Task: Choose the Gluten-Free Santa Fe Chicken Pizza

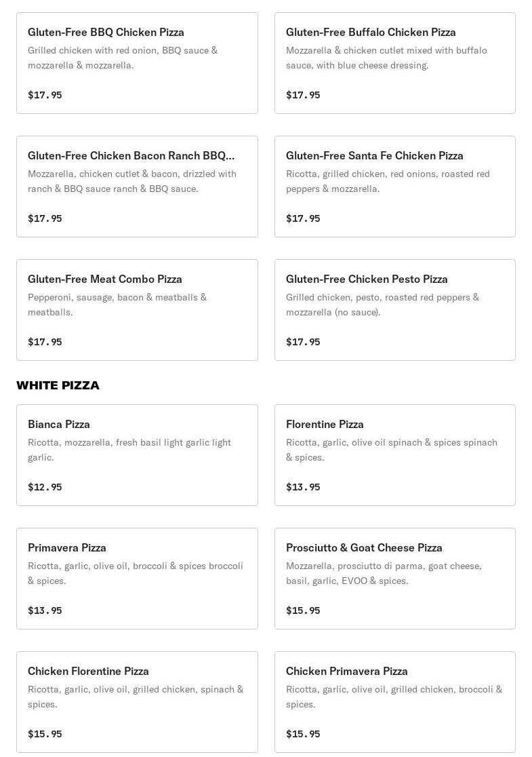Action: tap(394, 187)
